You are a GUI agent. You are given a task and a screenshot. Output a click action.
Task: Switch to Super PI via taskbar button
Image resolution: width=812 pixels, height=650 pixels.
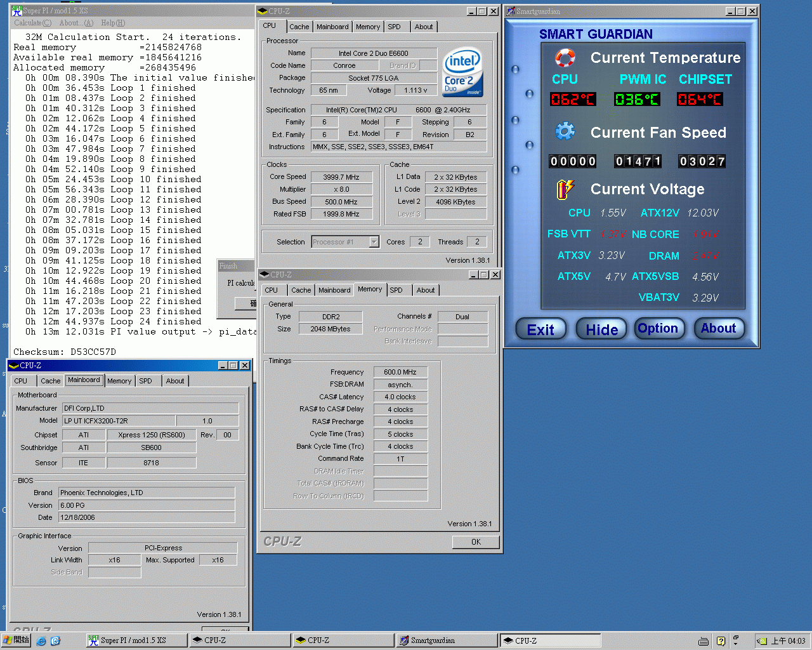[136, 640]
